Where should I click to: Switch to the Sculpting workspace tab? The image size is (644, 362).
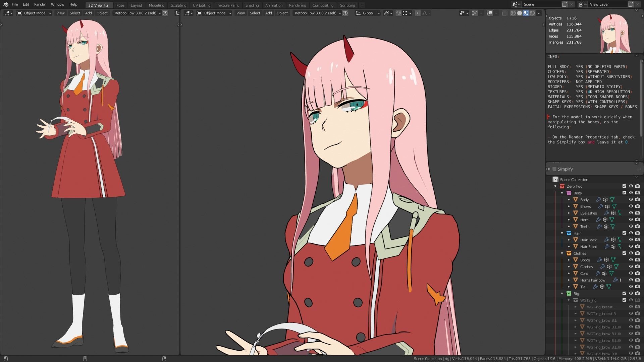pyautogui.click(x=178, y=5)
